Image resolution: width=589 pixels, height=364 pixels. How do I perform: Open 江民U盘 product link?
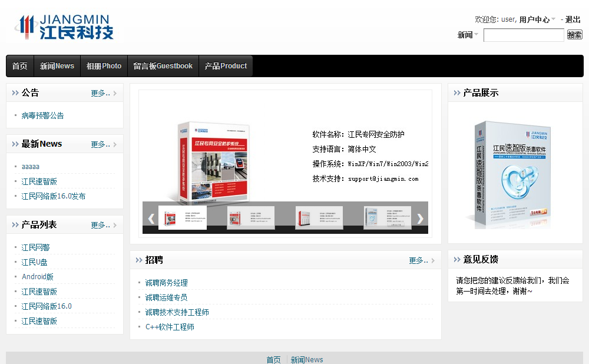pyautogui.click(x=34, y=262)
